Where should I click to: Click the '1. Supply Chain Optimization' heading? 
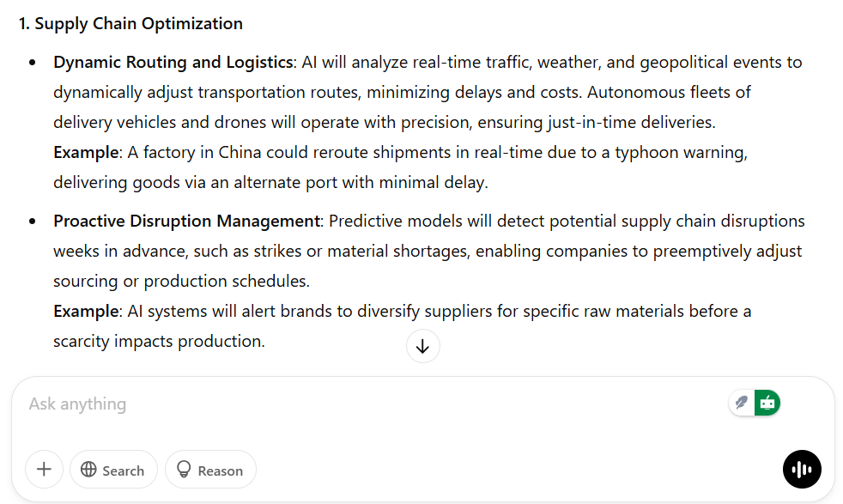(130, 24)
